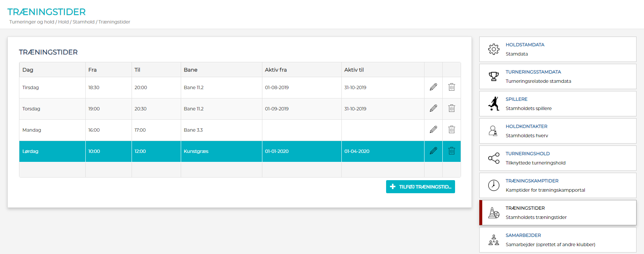This screenshot has width=644, height=254.
Task: Click the pencil icon for Torsdag row
Action: click(x=433, y=109)
